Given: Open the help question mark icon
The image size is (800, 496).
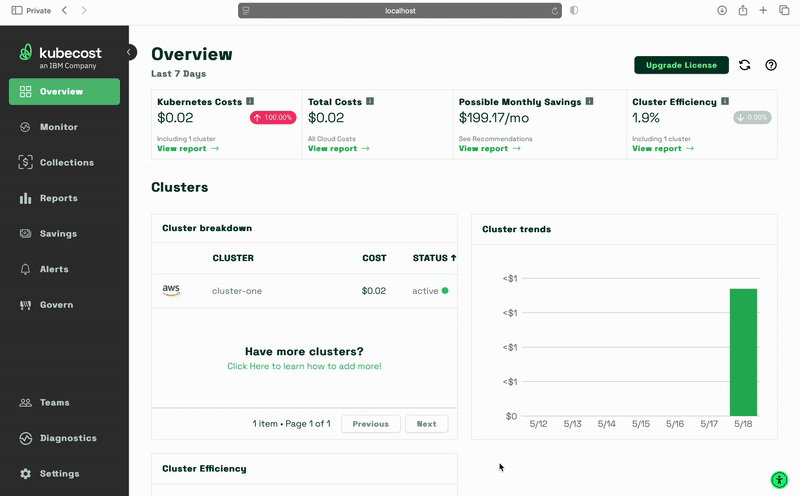Looking at the screenshot, I should point(771,65).
